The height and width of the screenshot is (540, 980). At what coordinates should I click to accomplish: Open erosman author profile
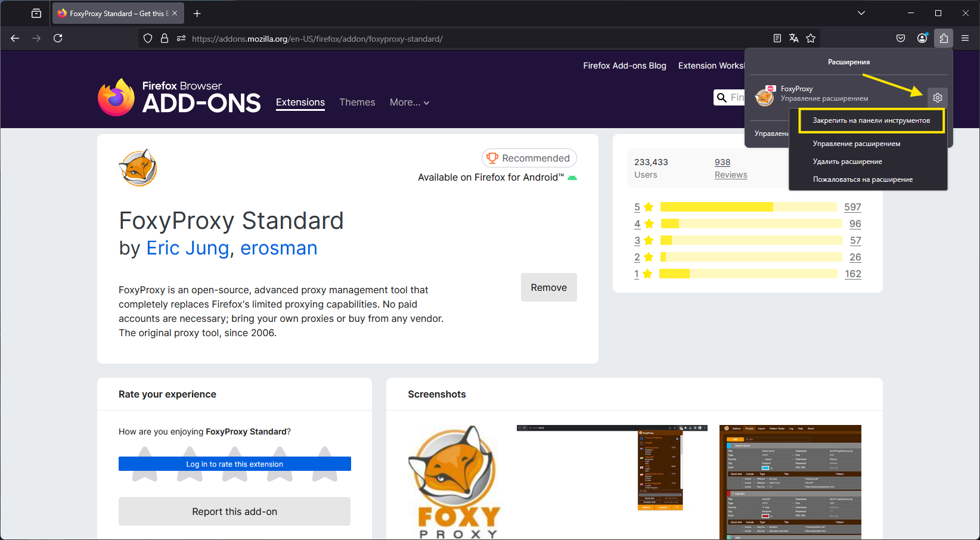tap(279, 248)
